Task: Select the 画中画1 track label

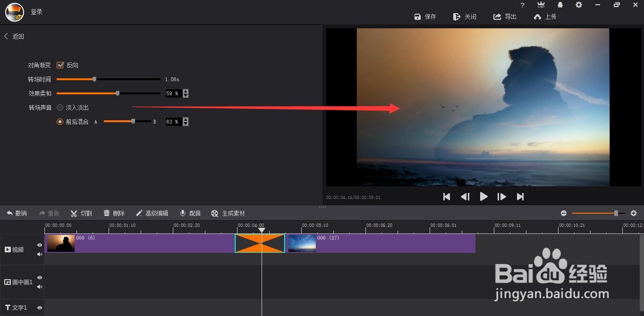Action: click(18, 282)
